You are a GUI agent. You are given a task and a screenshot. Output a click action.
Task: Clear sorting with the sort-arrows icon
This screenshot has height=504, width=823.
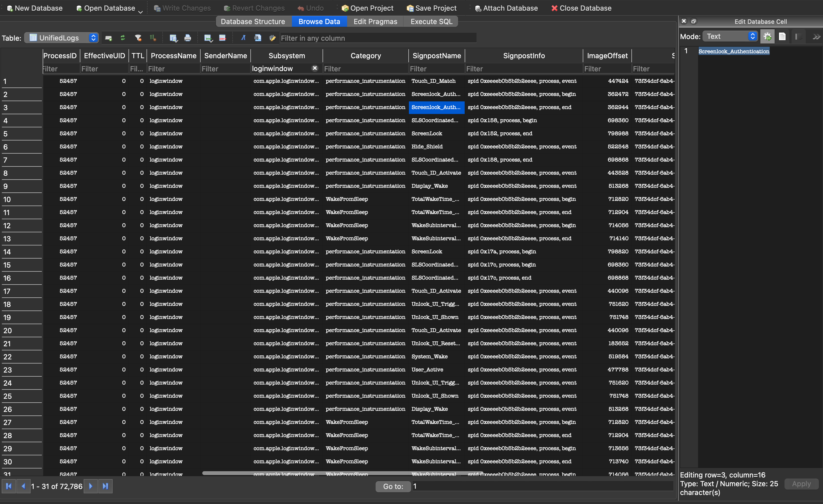coord(153,38)
